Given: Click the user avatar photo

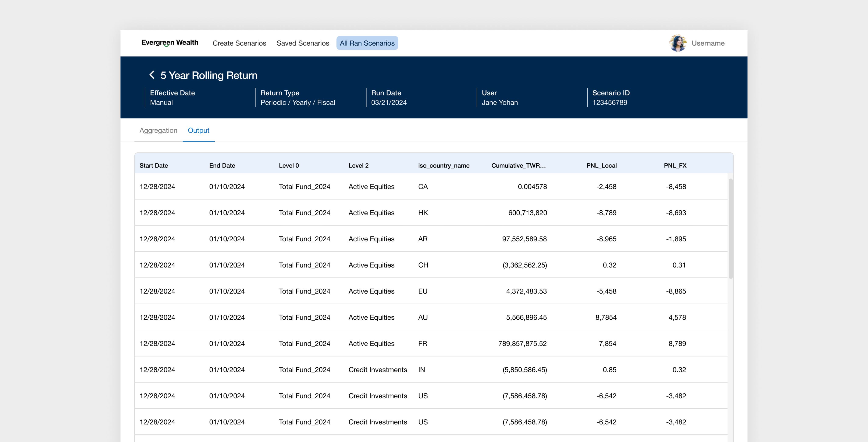Looking at the screenshot, I should click(x=678, y=43).
